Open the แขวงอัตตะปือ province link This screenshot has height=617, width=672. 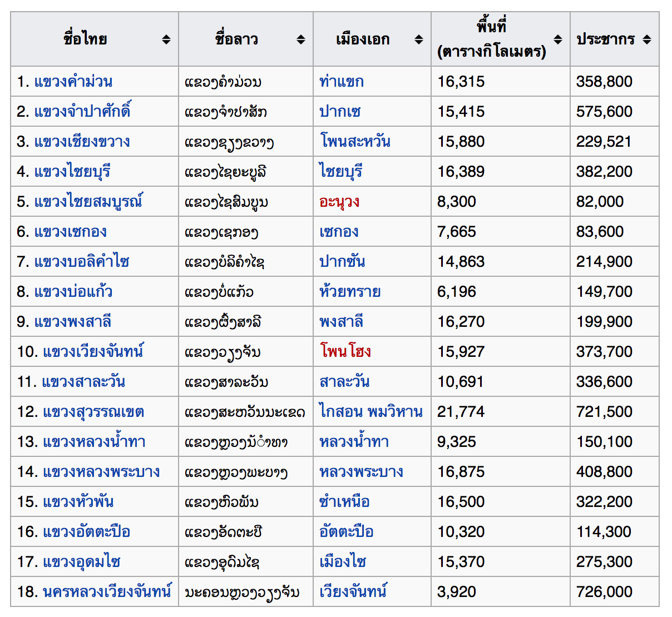click(x=86, y=532)
